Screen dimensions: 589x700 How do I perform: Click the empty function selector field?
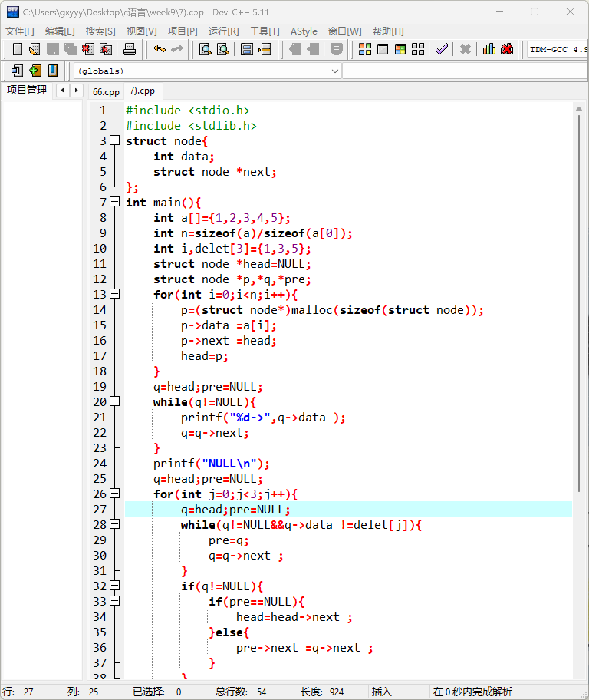point(465,71)
